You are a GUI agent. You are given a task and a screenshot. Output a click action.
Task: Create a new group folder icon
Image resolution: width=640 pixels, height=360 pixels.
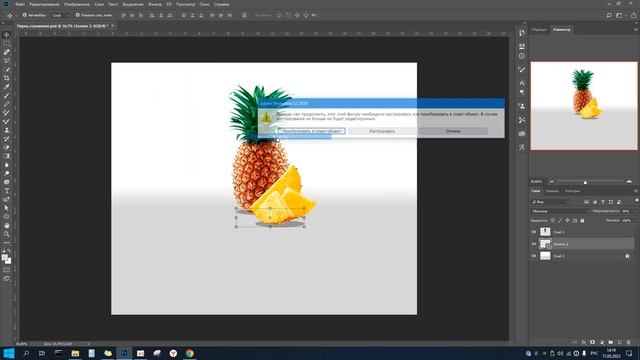tap(610, 342)
